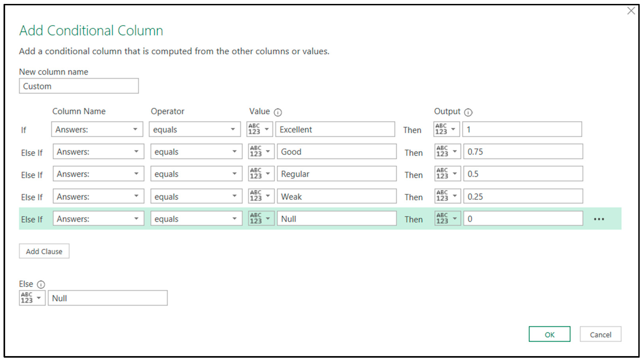644x361 pixels.
Task: Click the Else value field containing Null
Action: (x=107, y=298)
